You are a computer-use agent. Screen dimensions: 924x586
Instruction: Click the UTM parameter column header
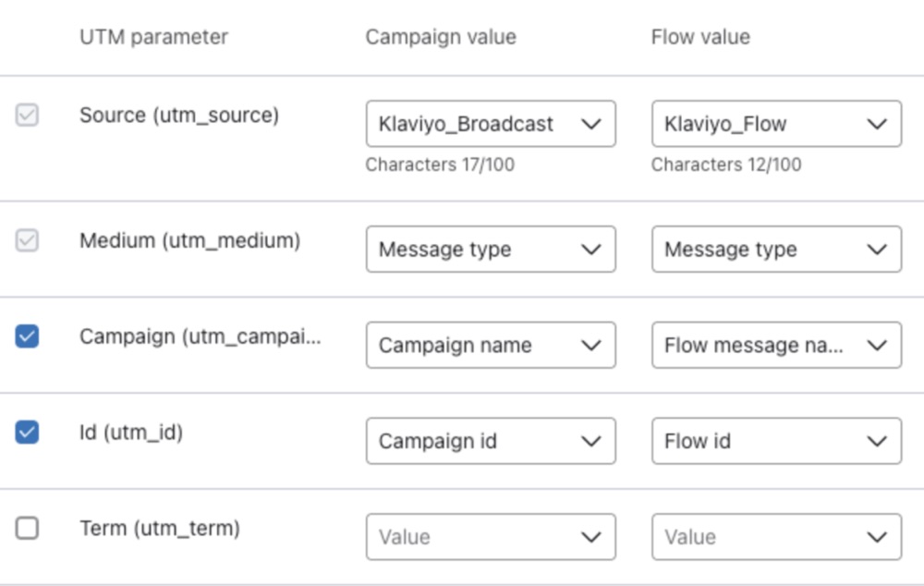click(x=153, y=37)
